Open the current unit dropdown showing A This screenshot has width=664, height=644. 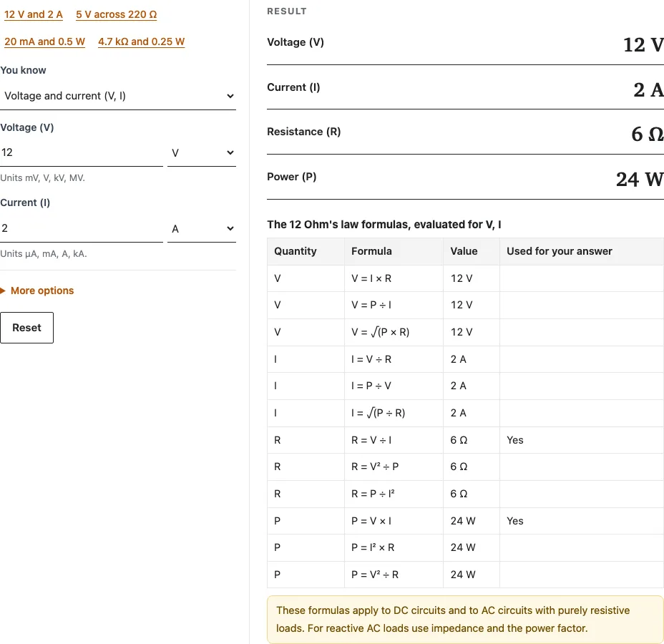[x=202, y=229]
